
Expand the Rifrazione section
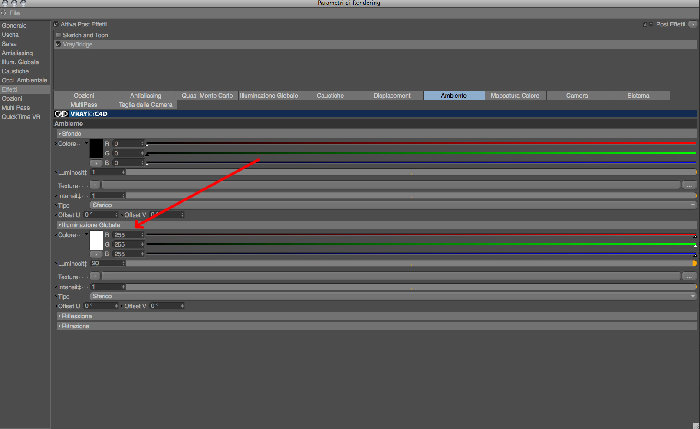coord(376,326)
